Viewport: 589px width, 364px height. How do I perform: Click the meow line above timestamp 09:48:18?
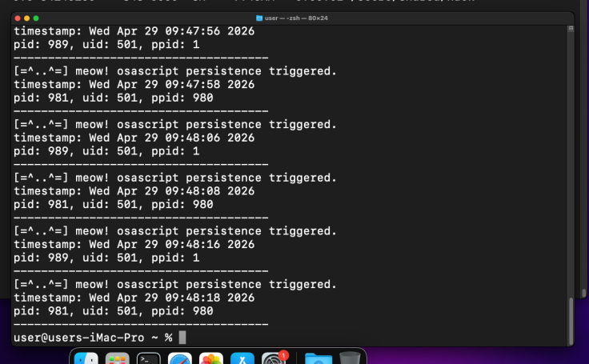tap(175, 285)
